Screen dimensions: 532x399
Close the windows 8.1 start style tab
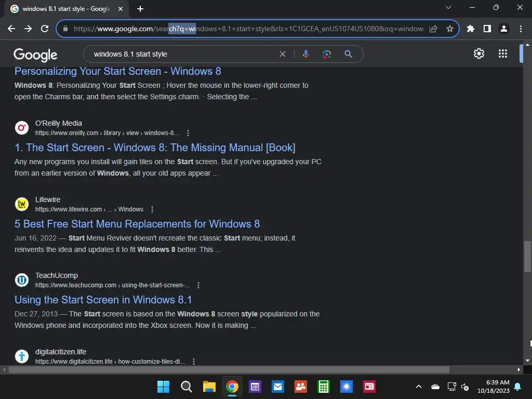click(121, 9)
